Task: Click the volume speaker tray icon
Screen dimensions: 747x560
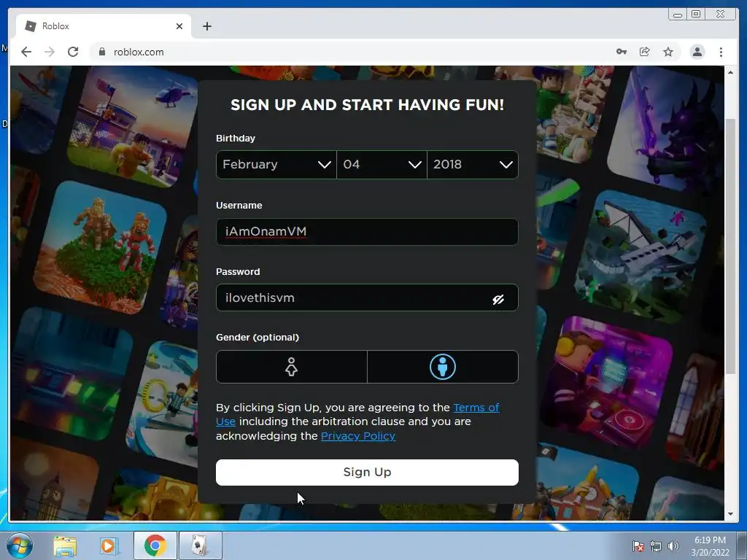Action: click(x=673, y=546)
